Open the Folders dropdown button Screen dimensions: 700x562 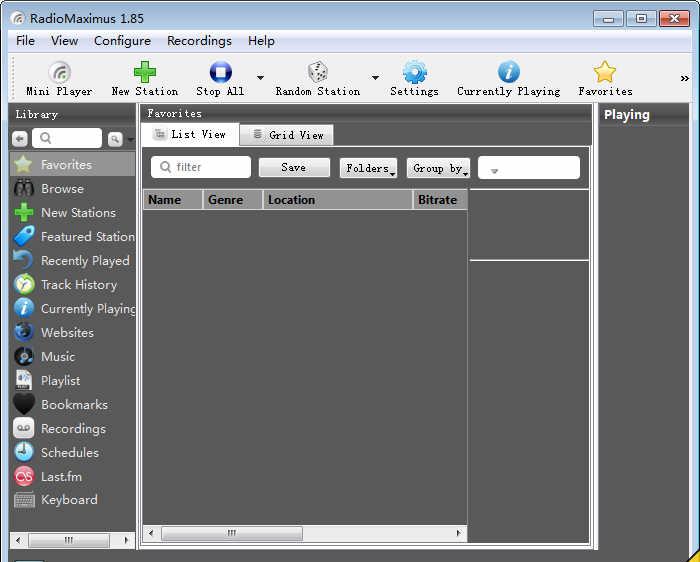[368, 168]
